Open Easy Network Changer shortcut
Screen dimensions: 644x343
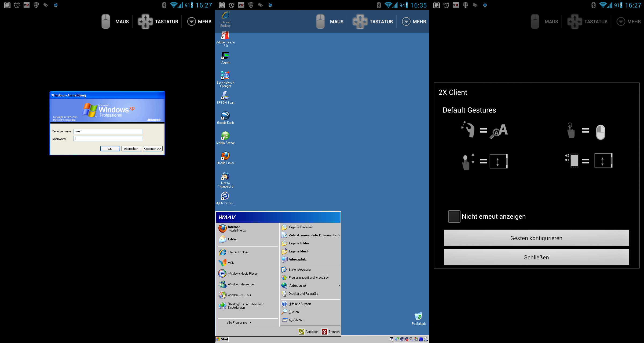click(x=225, y=79)
